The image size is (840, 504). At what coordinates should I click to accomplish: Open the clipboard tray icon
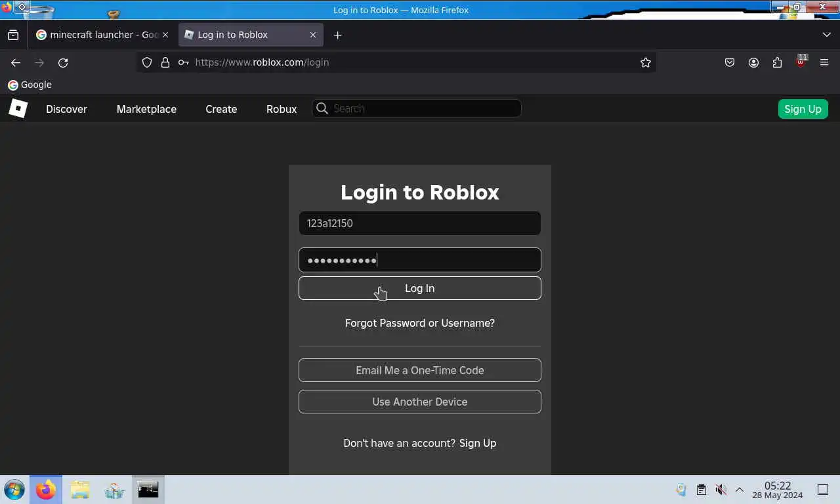(701, 490)
